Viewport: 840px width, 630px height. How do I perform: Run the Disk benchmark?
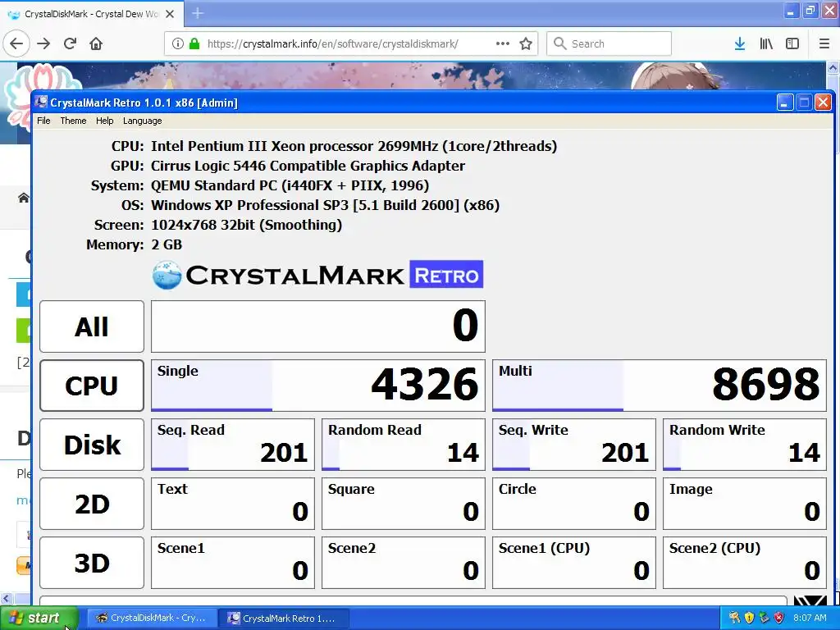pos(92,444)
